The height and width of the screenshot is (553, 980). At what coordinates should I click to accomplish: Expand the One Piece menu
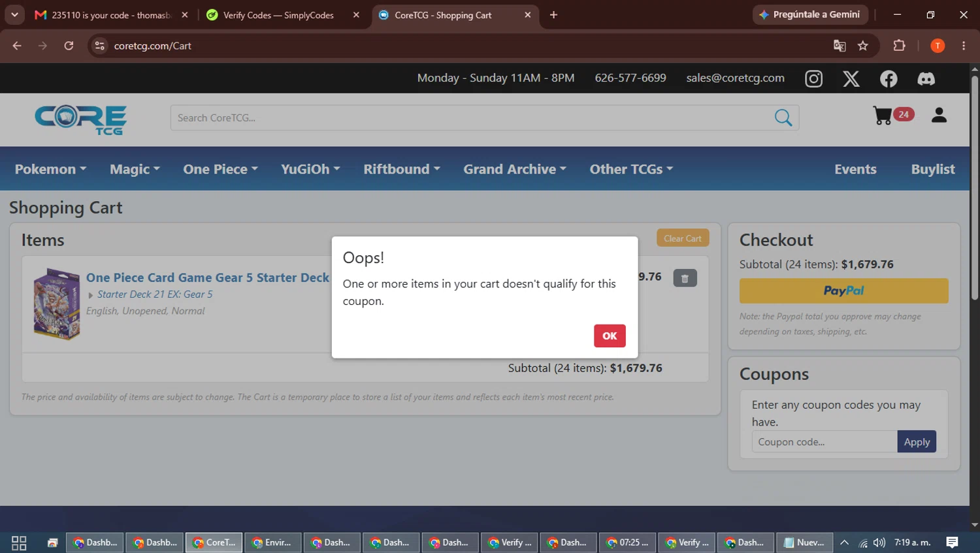220,169
